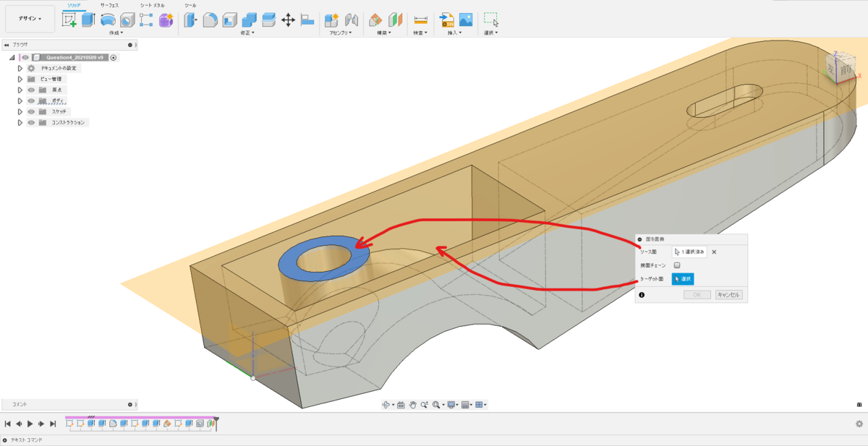Select the Combine tool

tap(249, 20)
